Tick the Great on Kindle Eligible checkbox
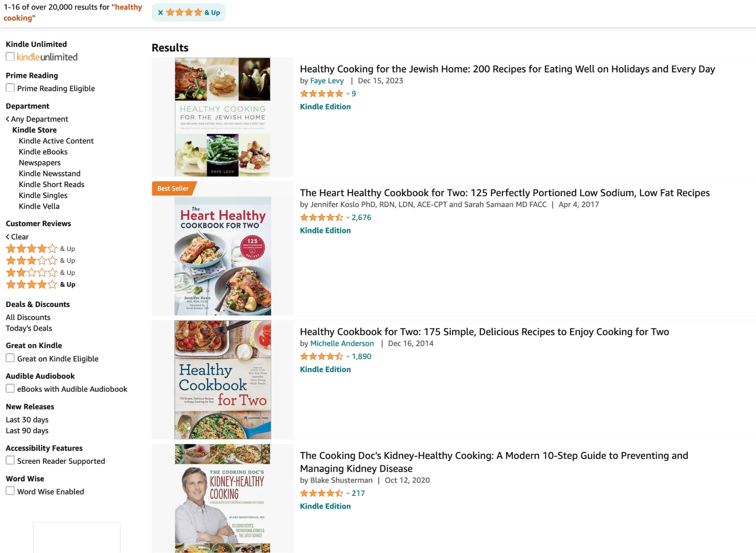 pos(10,358)
